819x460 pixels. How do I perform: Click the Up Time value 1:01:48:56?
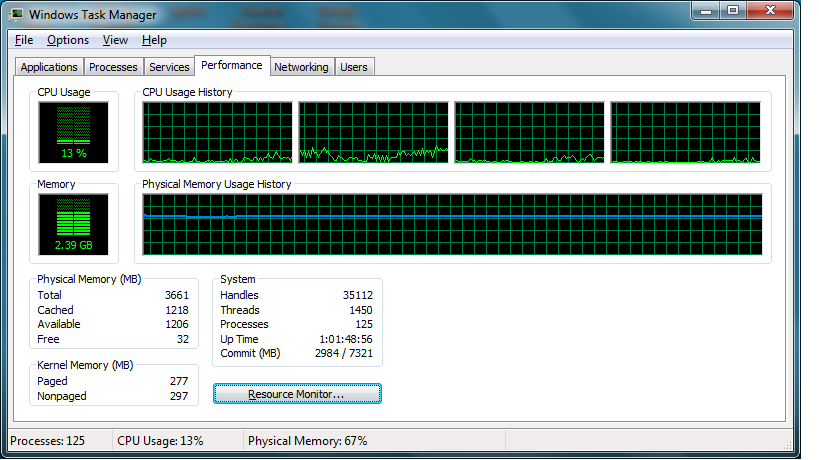click(x=346, y=339)
